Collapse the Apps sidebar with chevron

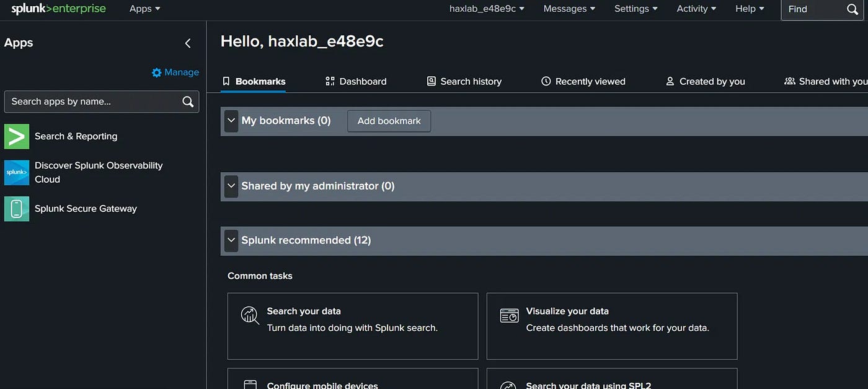188,43
